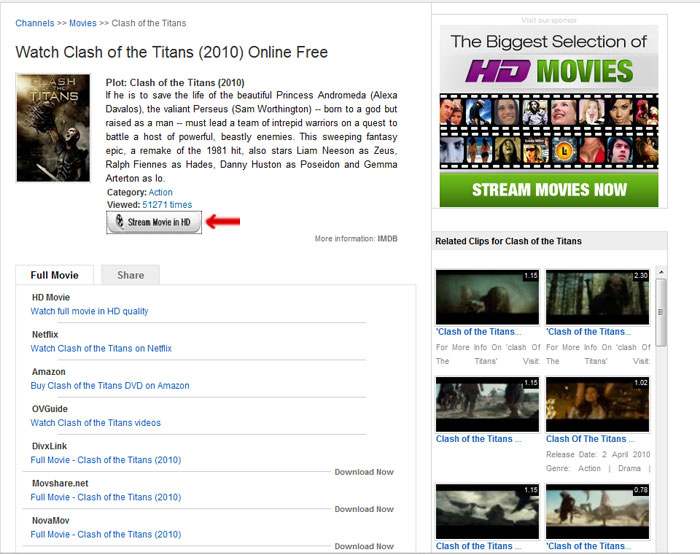The width and height of the screenshot is (700, 555).
Task: Open the related clip thumbnail with duration 1.02
Action: 598,404
